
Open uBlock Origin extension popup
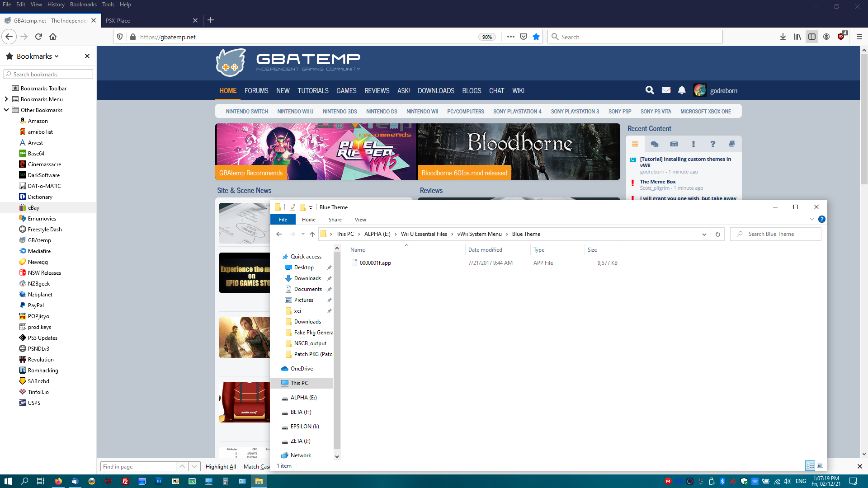click(x=841, y=37)
